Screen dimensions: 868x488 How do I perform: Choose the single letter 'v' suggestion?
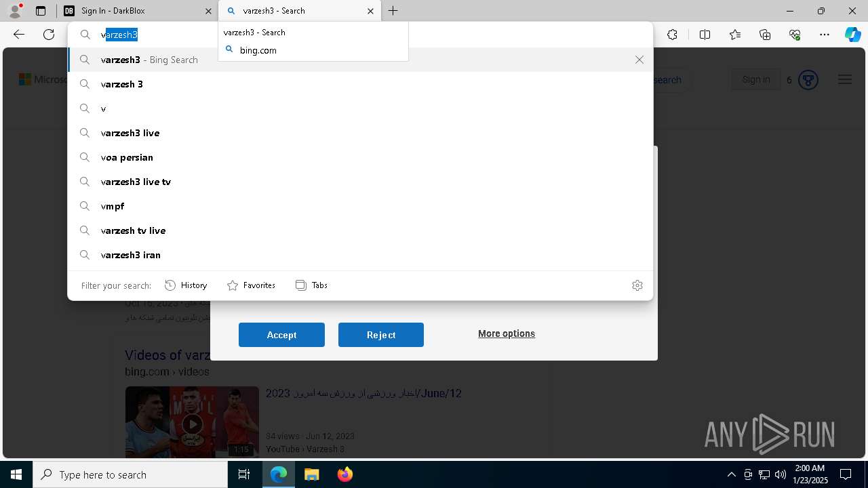[360, 108]
